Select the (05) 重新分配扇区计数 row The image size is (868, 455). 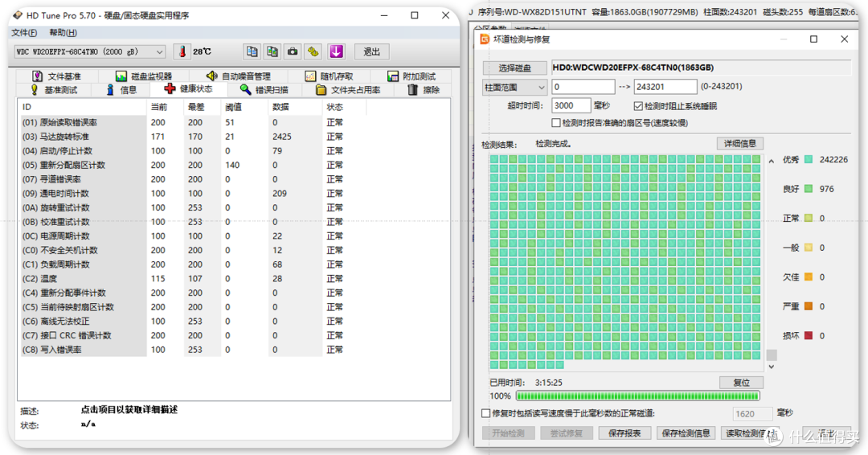coord(194,165)
